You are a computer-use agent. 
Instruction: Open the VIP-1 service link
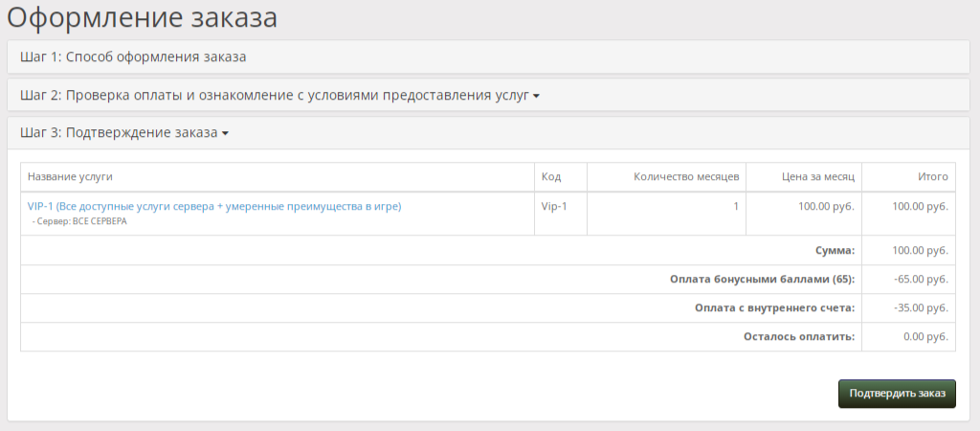pos(214,206)
